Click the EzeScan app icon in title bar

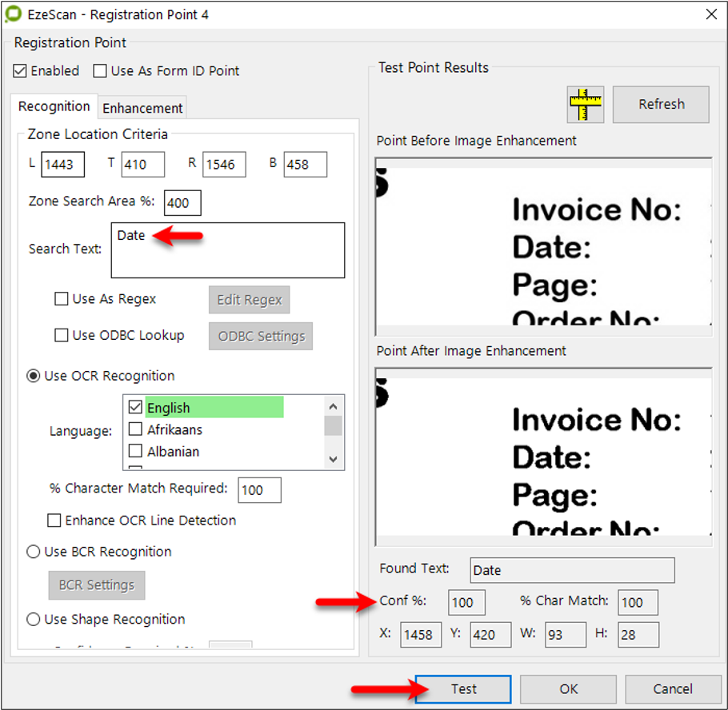(x=14, y=14)
